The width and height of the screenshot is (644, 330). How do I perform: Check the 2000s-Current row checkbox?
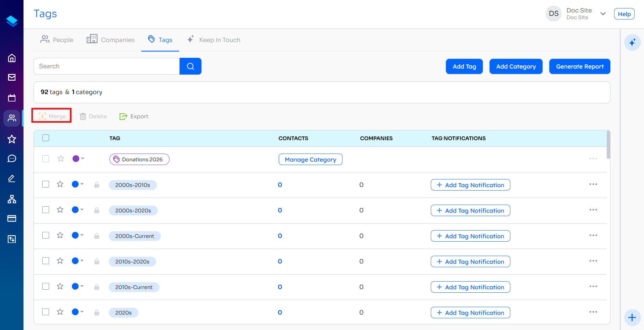tap(46, 235)
